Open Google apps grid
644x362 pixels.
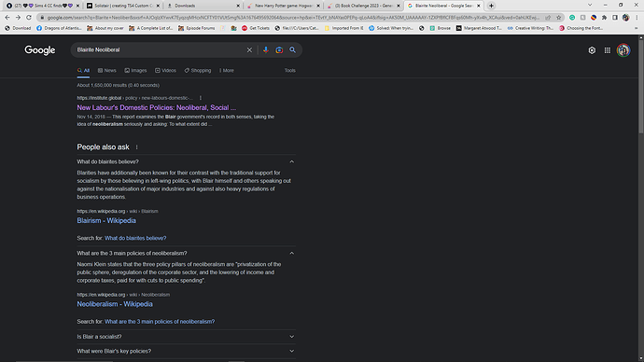click(608, 50)
